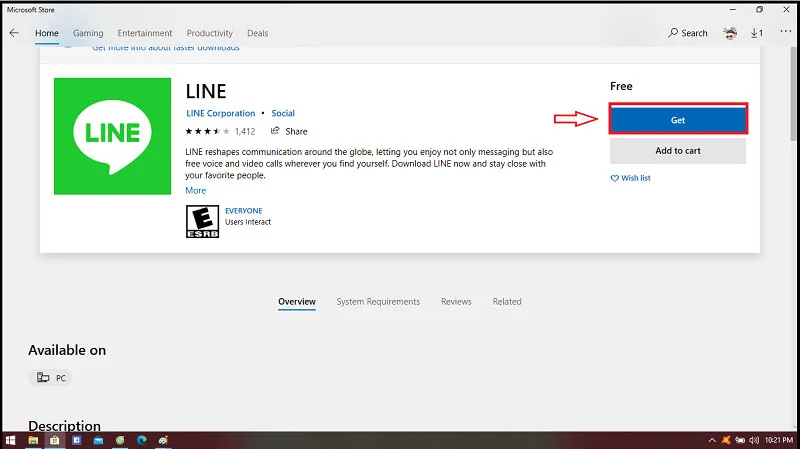Open the See more ellipsis menu
800x449 pixels.
click(785, 32)
